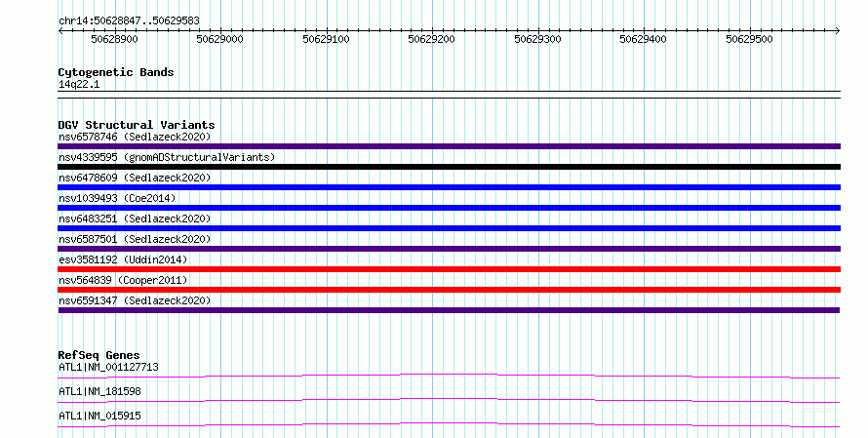This screenshot has width=868, height=438.
Task: Open variant label nsv6591347 (Sedlazeck2020)
Action: click(x=135, y=300)
